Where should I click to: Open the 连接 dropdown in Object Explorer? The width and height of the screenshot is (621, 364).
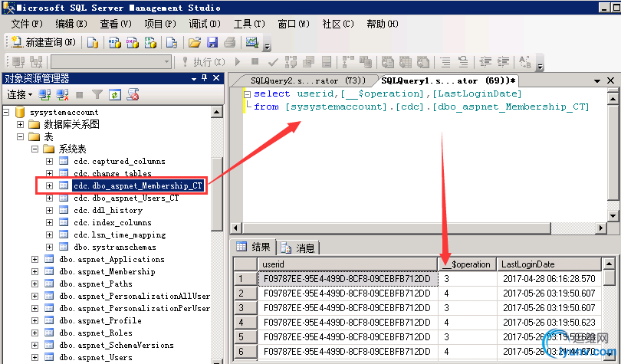point(19,94)
